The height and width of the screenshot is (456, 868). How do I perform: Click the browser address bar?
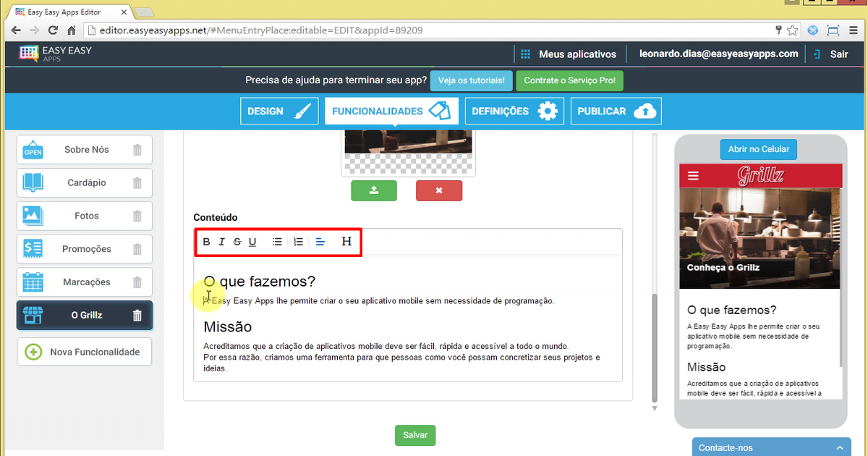click(x=362, y=30)
